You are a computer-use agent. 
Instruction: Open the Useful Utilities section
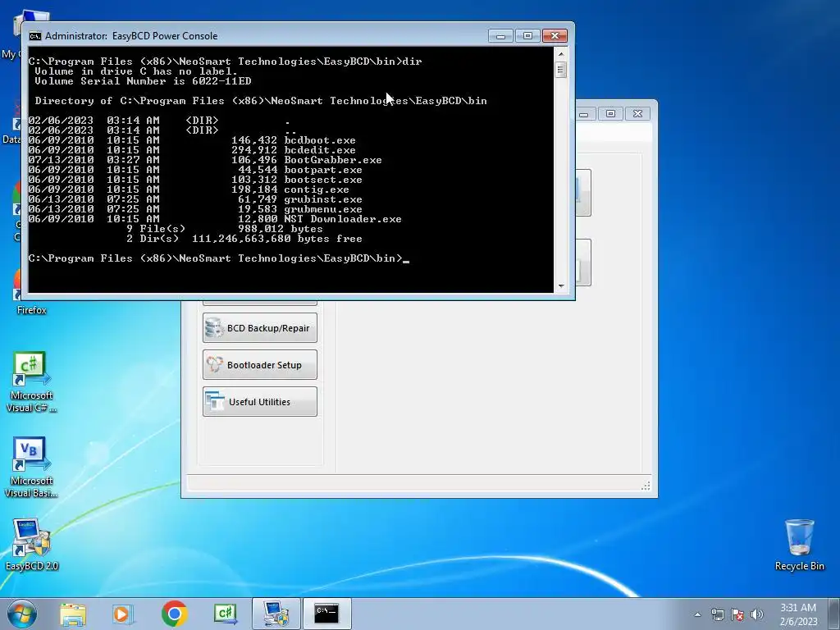[x=260, y=402]
